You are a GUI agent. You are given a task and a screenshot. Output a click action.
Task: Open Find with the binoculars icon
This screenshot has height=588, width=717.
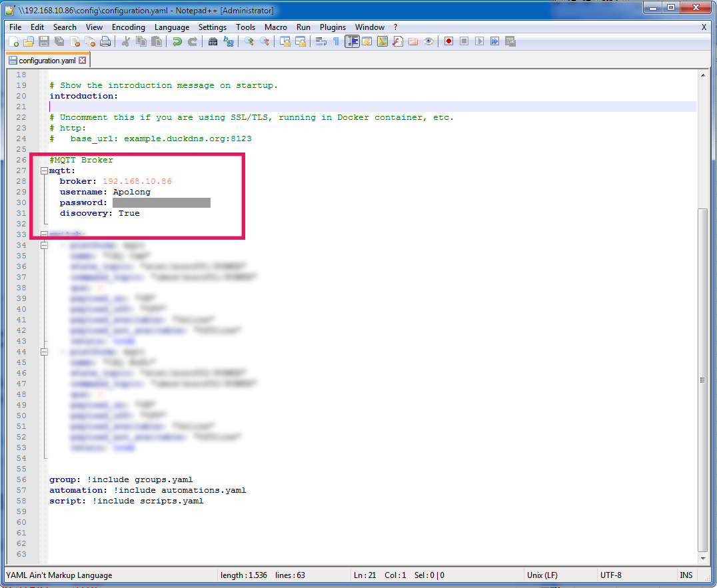coord(213,42)
